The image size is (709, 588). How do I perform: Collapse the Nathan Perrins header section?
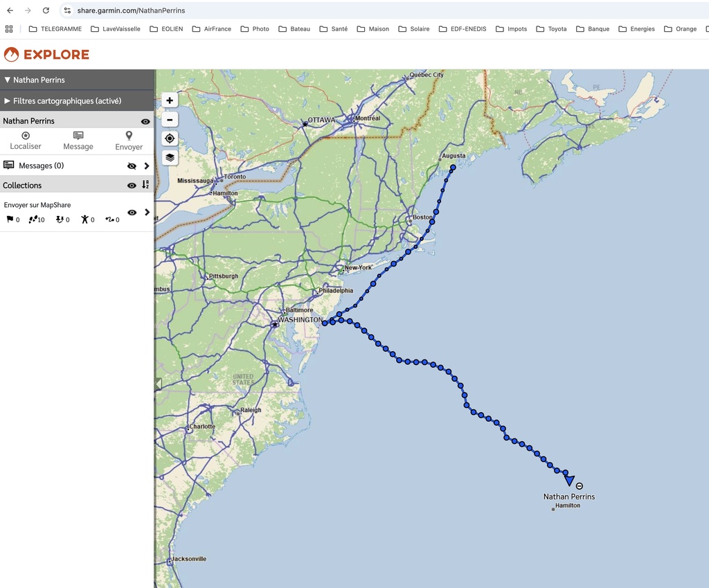point(8,80)
